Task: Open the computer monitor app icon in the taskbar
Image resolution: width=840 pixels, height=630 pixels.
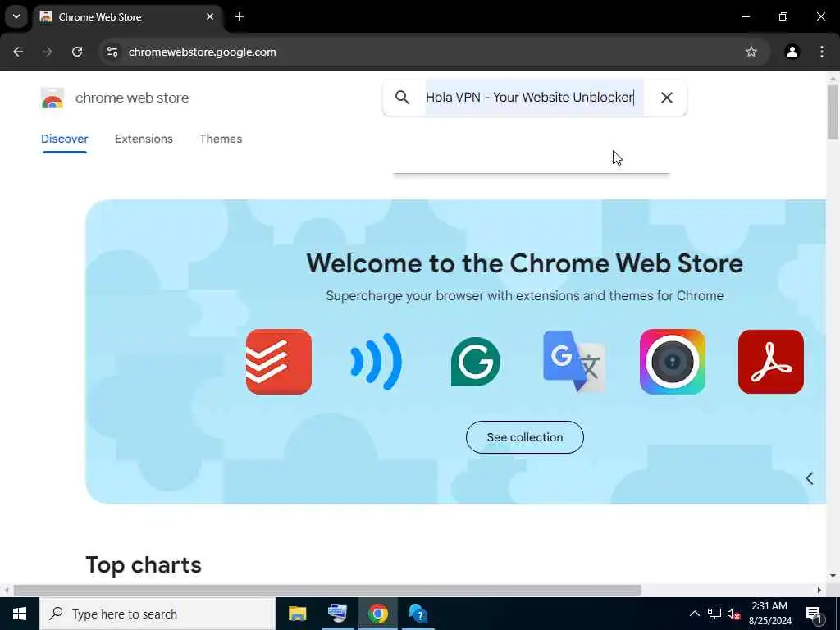Action: 337,614
